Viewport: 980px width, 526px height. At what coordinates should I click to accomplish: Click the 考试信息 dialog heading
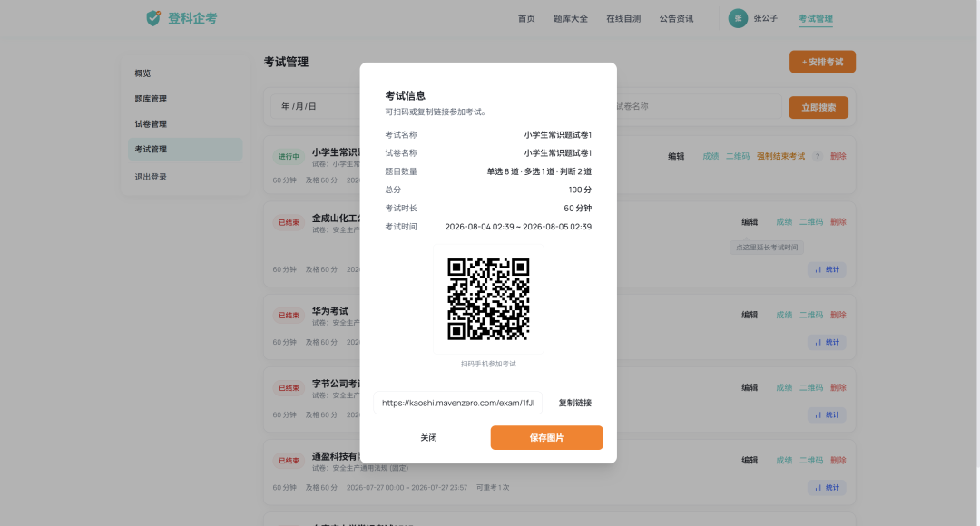point(405,95)
